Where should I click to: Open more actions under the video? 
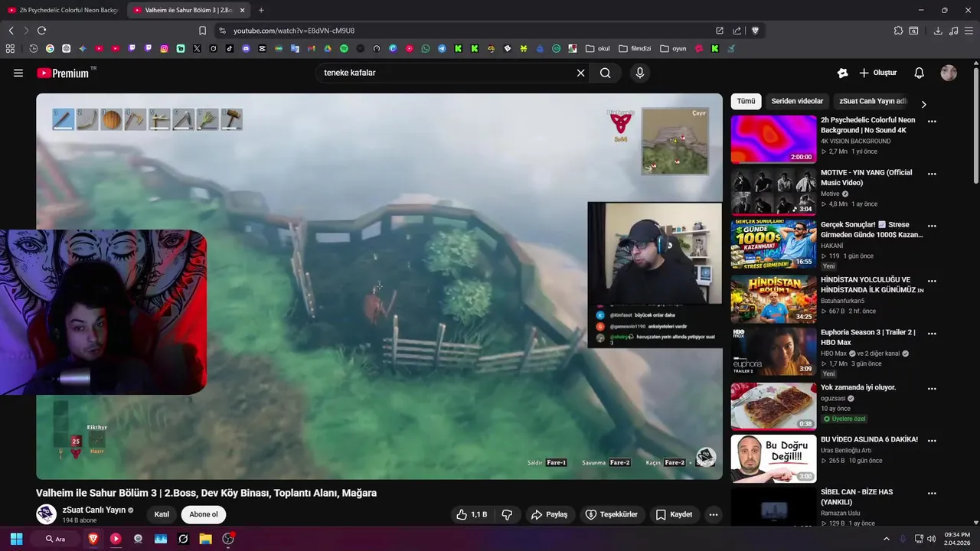(714, 514)
